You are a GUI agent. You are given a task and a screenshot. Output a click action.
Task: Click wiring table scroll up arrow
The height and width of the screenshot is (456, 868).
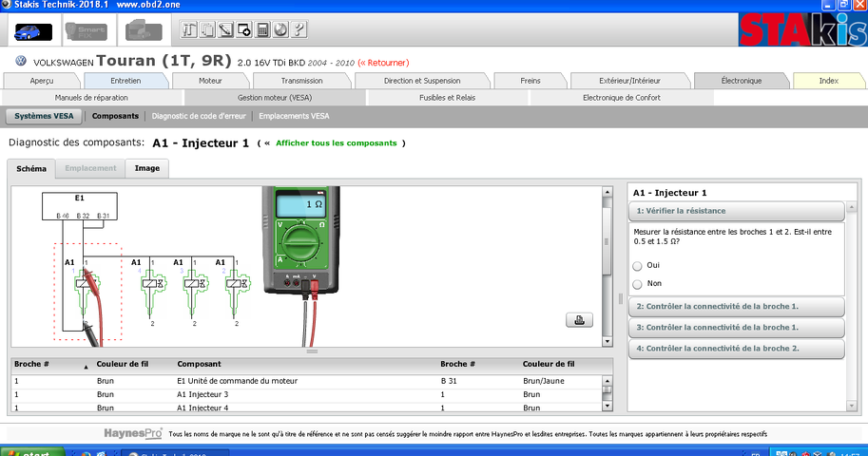point(608,381)
